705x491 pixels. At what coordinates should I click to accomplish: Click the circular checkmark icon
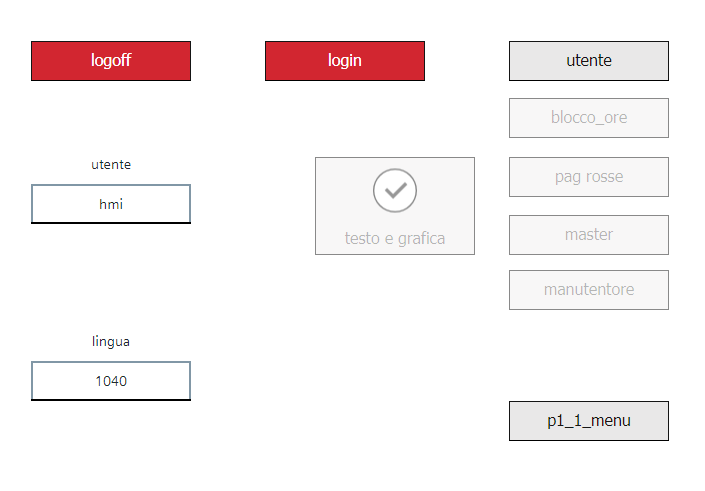pos(395,190)
